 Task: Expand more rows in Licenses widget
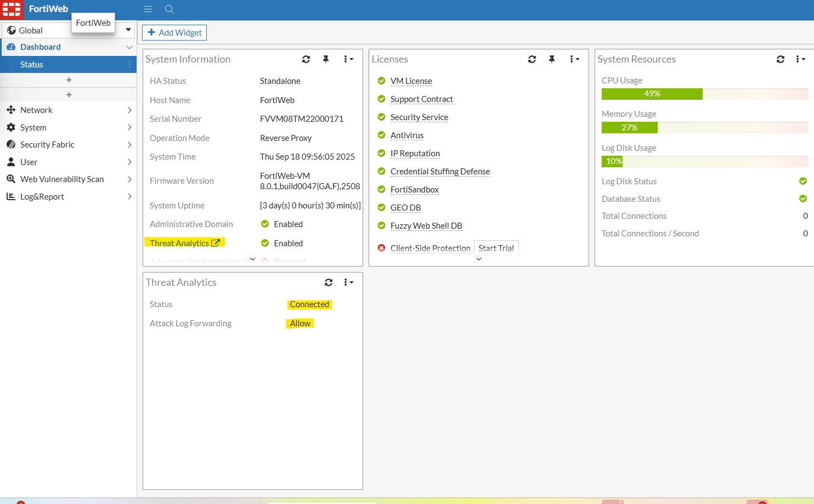479,259
